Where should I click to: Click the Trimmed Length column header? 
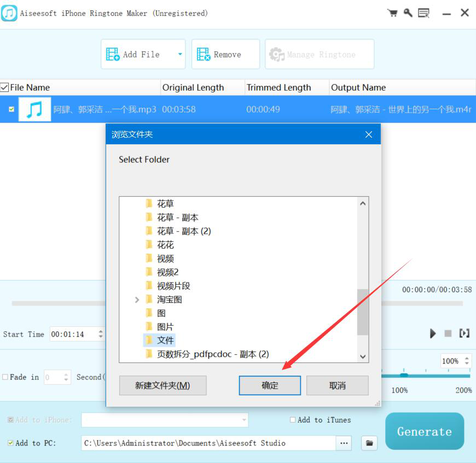pyautogui.click(x=287, y=87)
